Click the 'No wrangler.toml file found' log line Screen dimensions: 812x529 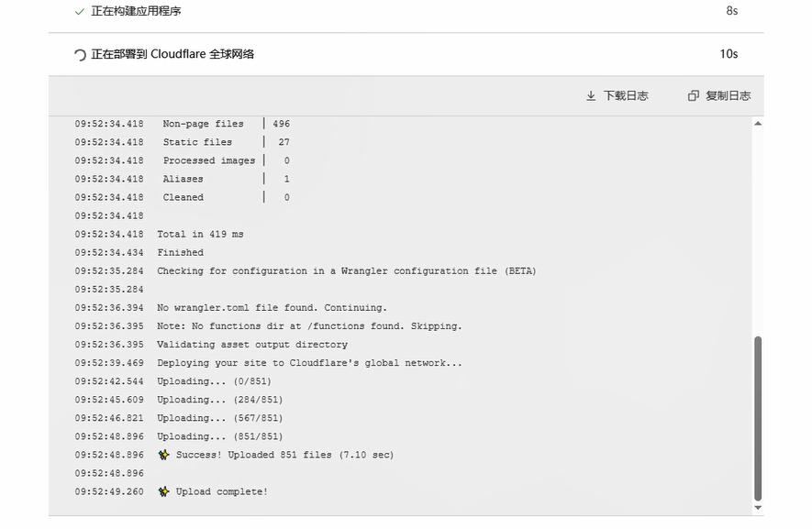[x=272, y=308]
